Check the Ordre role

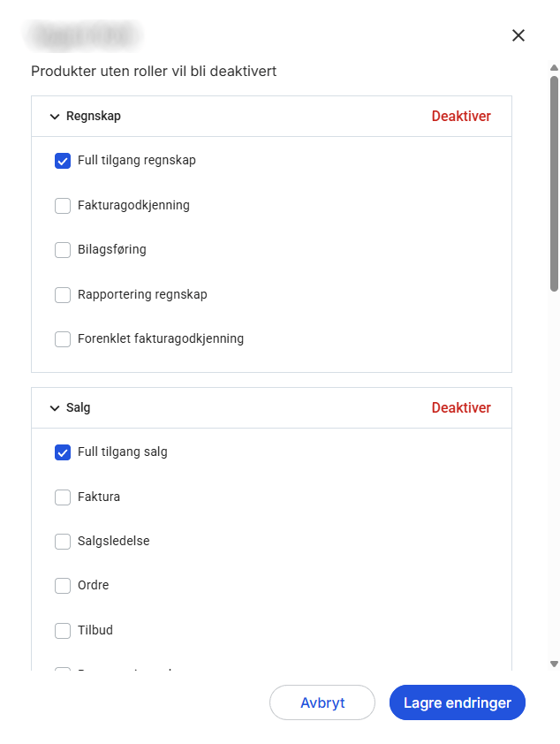(x=63, y=586)
